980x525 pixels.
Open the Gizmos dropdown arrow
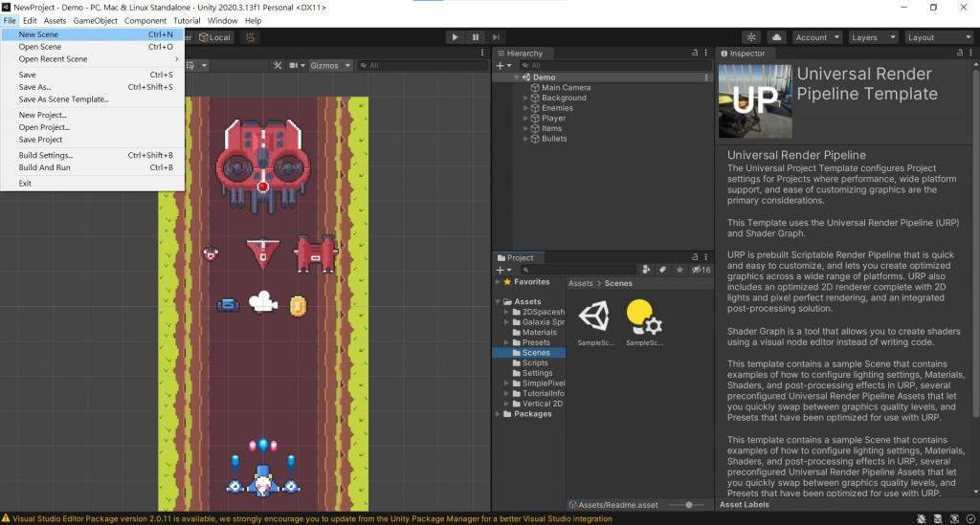pyautogui.click(x=347, y=65)
